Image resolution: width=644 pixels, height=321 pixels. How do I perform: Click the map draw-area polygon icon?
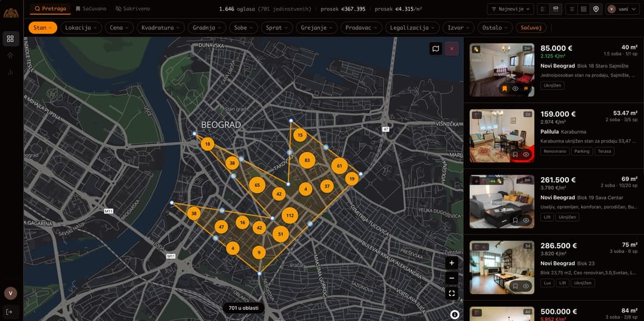(x=436, y=49)
